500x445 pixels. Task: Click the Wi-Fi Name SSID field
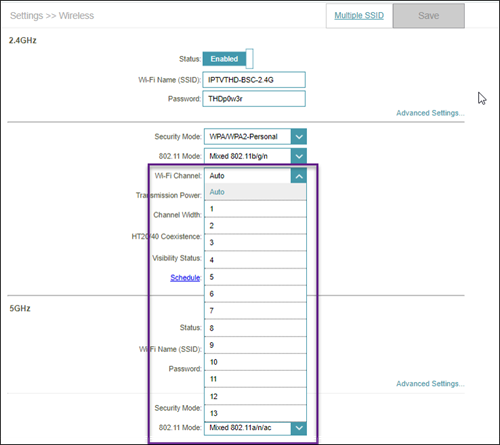[254, 80]
